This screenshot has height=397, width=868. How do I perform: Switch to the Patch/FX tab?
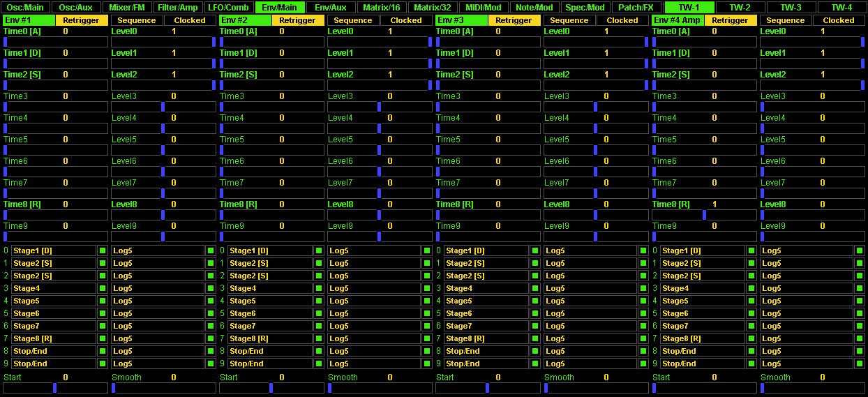(x=636, y=7)
